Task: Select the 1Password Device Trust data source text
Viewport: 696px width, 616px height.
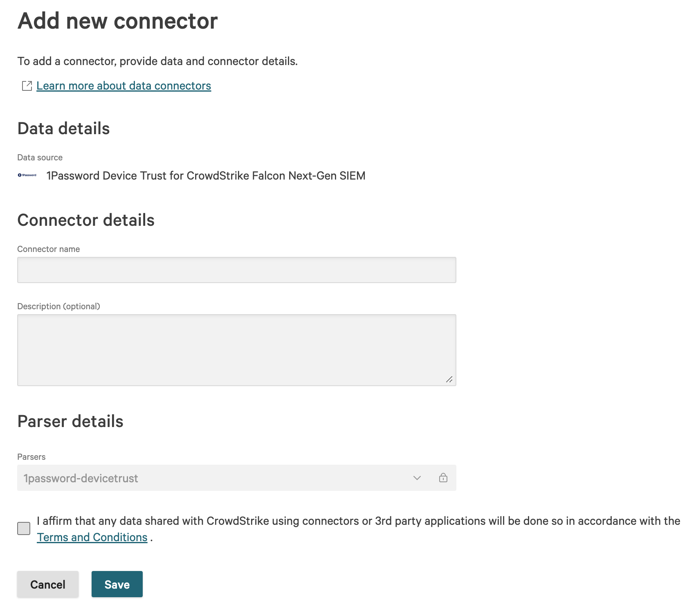Action: [206, 176]
